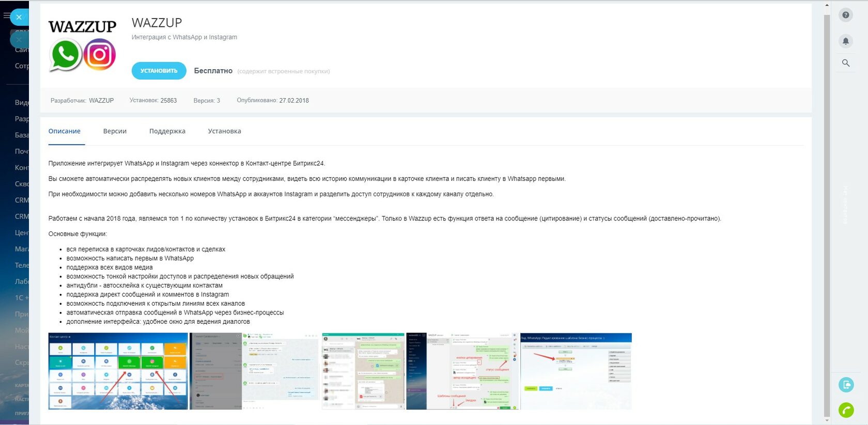The width and height of the screenshot is (868, 425).
Task: Select the Установка tab
Action: [x=224, y=131]
